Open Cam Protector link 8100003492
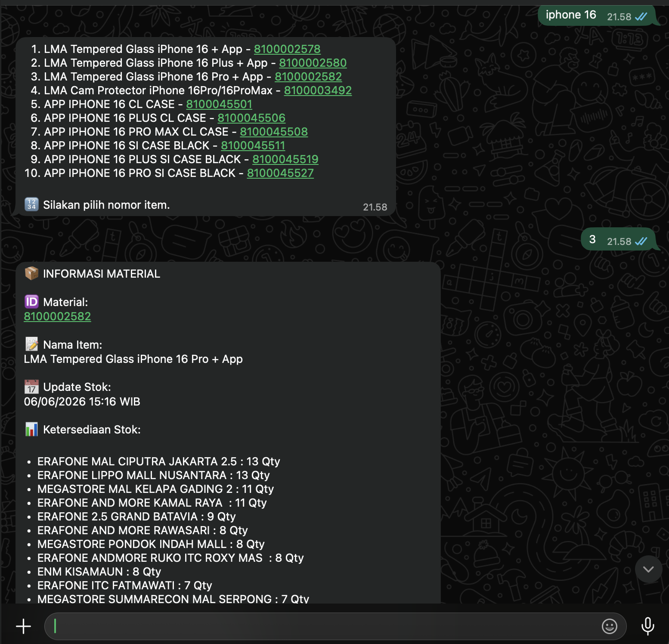669x644 pixels. [318, 90]
